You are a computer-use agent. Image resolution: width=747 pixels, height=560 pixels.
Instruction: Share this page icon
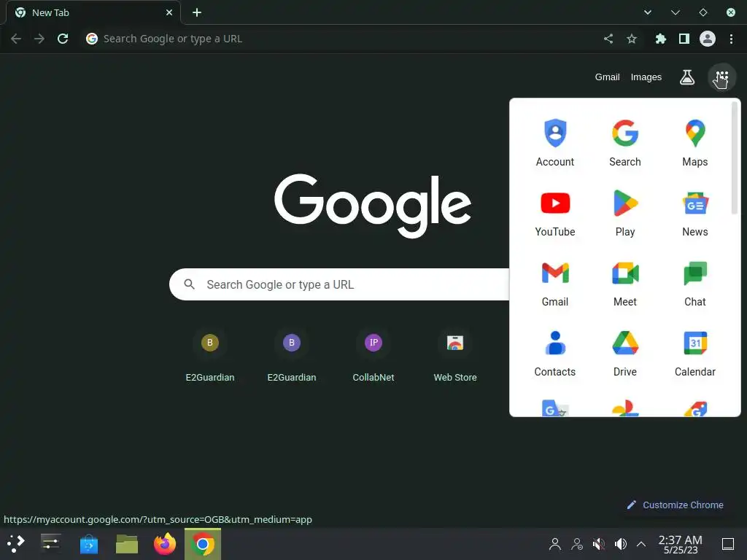pos(608,39)
